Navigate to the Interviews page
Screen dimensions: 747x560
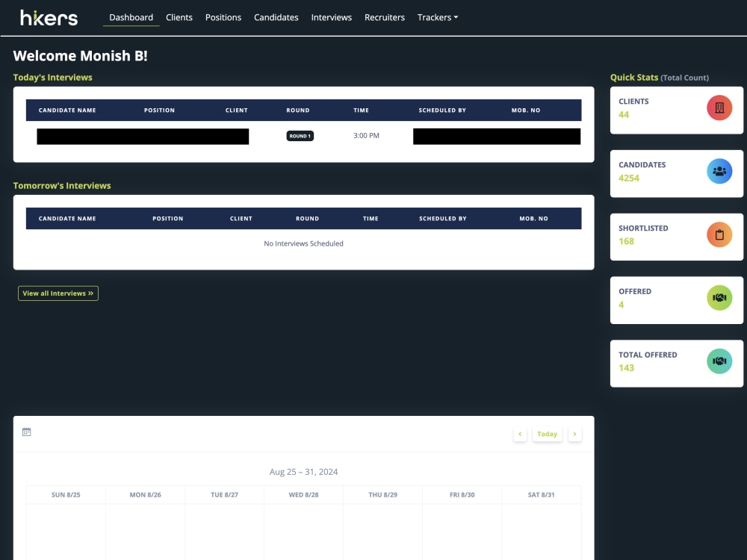[x=332, y=18]
